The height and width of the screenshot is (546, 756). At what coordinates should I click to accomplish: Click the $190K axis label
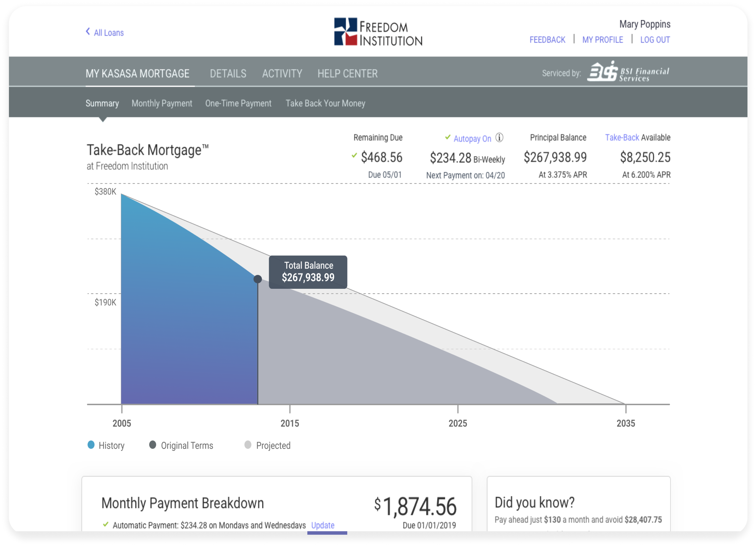105,302
